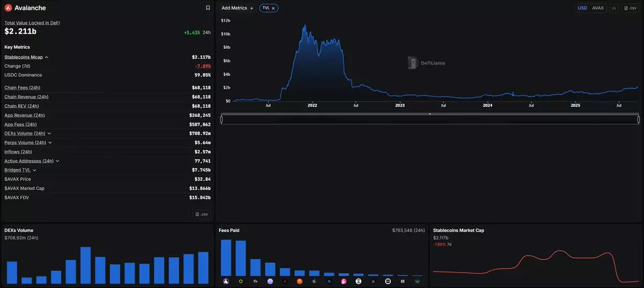Screen dimensions: 644x288
Task: Click the $AVAX Price $32.84 value
Action: (x=202, y=179)
